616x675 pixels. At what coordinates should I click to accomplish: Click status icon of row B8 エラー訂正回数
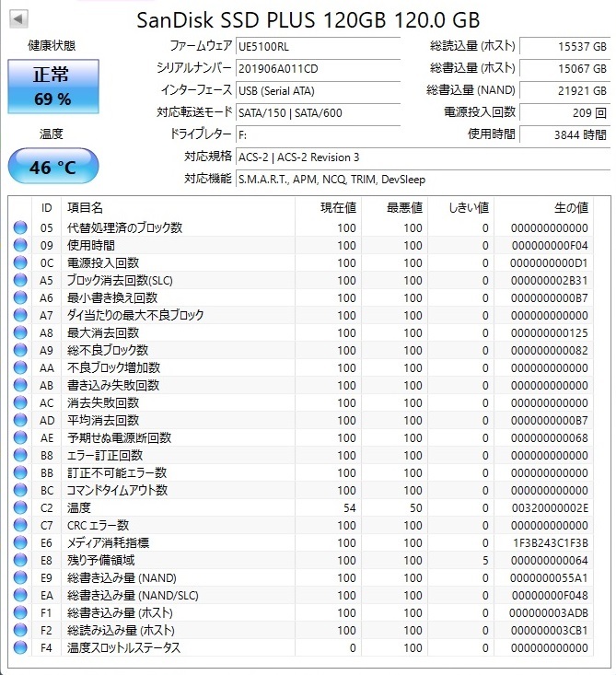coord(20,455)
